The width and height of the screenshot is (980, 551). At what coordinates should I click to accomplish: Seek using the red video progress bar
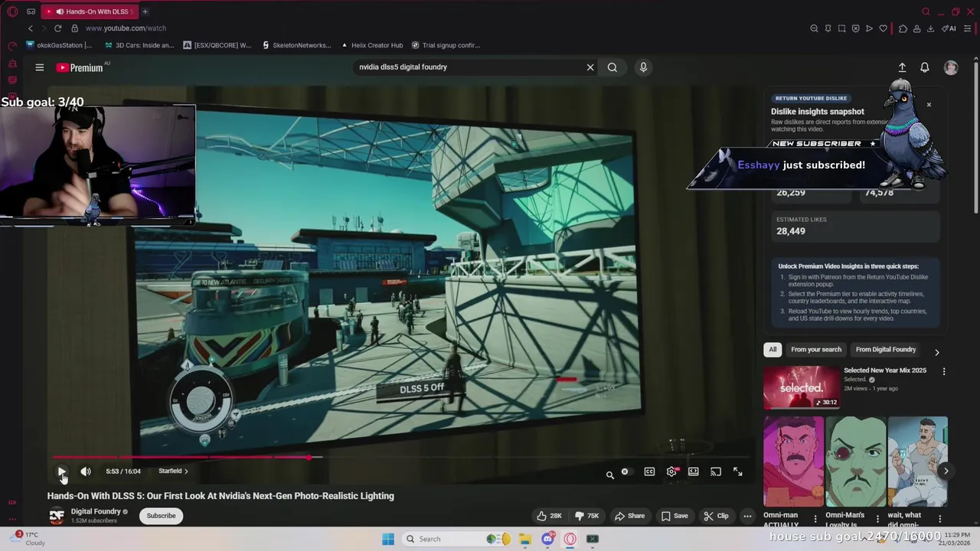[401, 457]
